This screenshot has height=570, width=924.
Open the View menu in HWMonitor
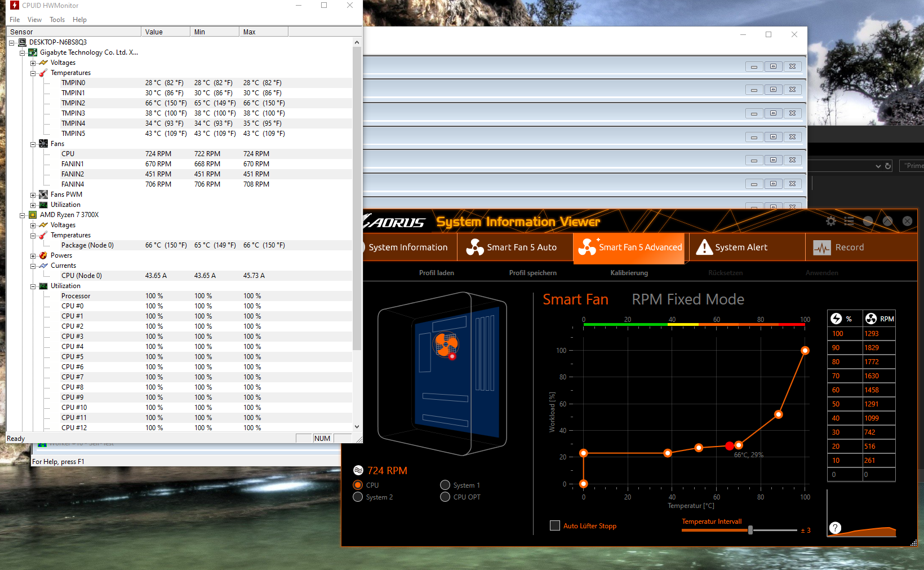coord(35,20)
